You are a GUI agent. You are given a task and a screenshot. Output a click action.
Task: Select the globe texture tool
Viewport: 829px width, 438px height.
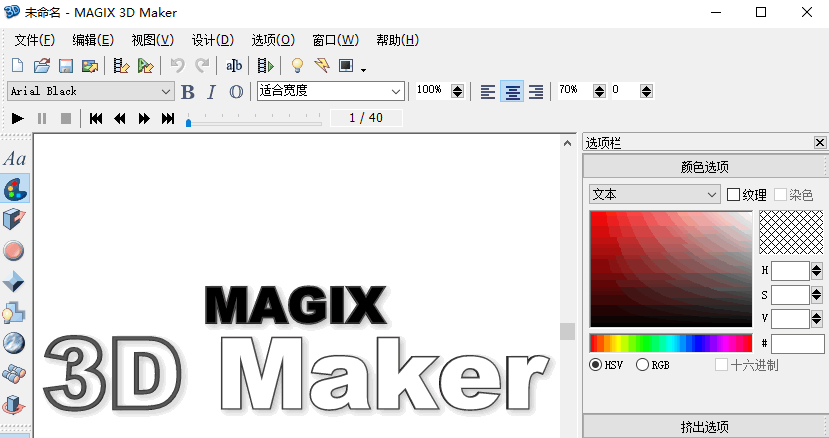[x=14, y=343]
